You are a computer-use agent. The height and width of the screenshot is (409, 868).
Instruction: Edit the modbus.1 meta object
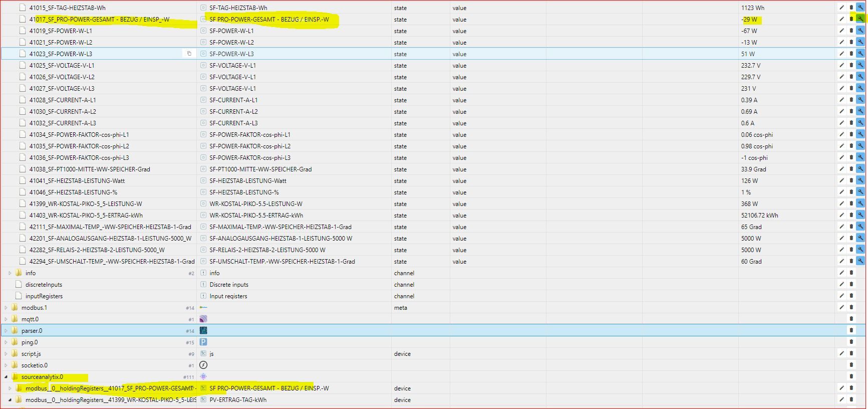coord(841,307)
